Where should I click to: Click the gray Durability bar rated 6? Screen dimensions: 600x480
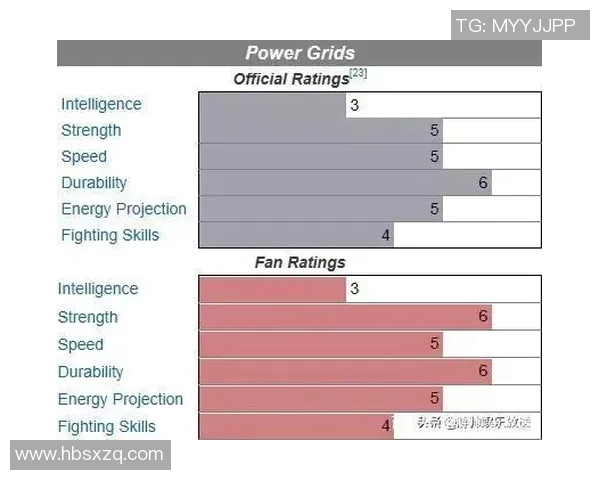(x=345, y=183)
